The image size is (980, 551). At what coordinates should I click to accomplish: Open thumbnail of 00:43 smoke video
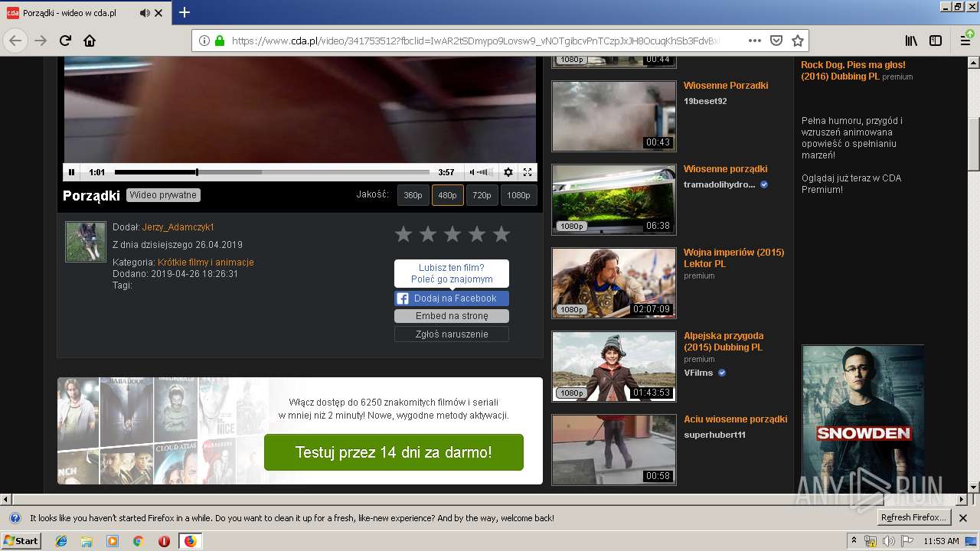(x=614, y=116)
